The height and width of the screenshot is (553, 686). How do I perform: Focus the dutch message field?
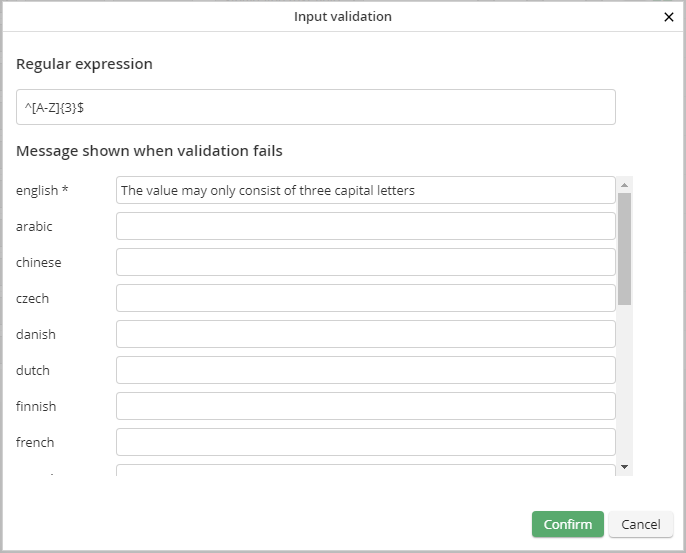[366, 370]
